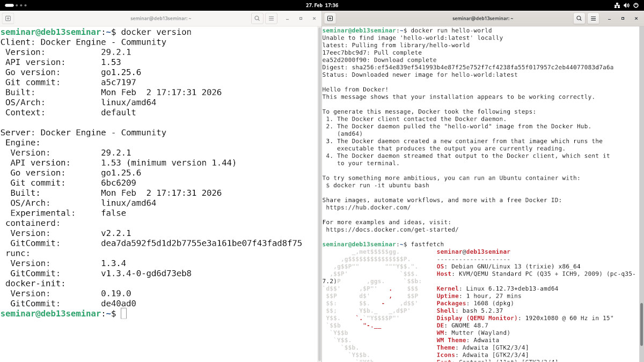
Task: Click red 'seminar@deb13seminar' fastfetch header
Action: (x=473, y=252)
